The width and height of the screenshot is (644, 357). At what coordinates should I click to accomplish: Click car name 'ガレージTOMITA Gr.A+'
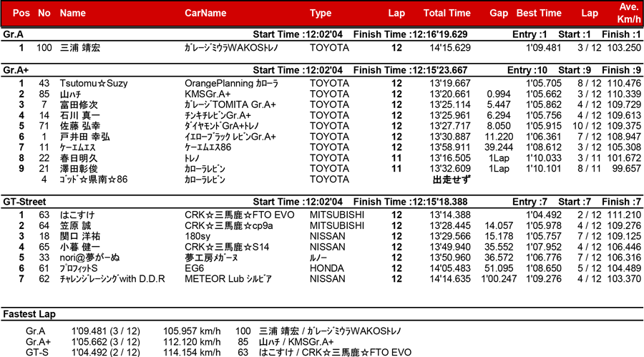pos(230,104)
